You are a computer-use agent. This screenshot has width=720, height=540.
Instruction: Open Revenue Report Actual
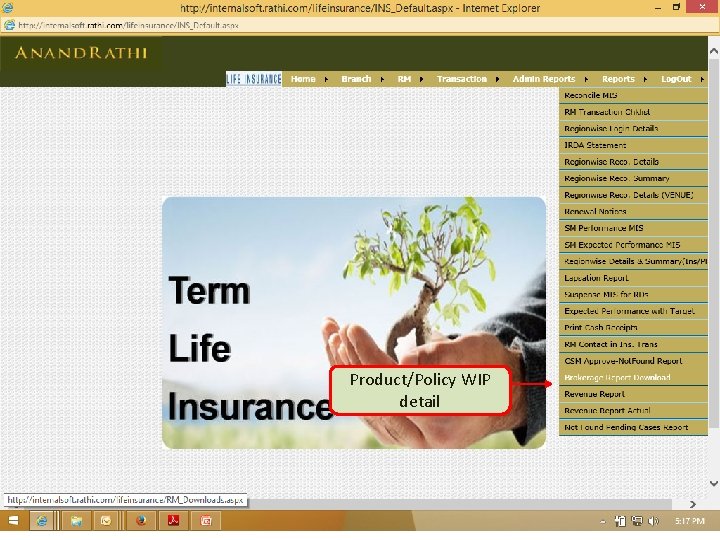(x=633, y=411)
